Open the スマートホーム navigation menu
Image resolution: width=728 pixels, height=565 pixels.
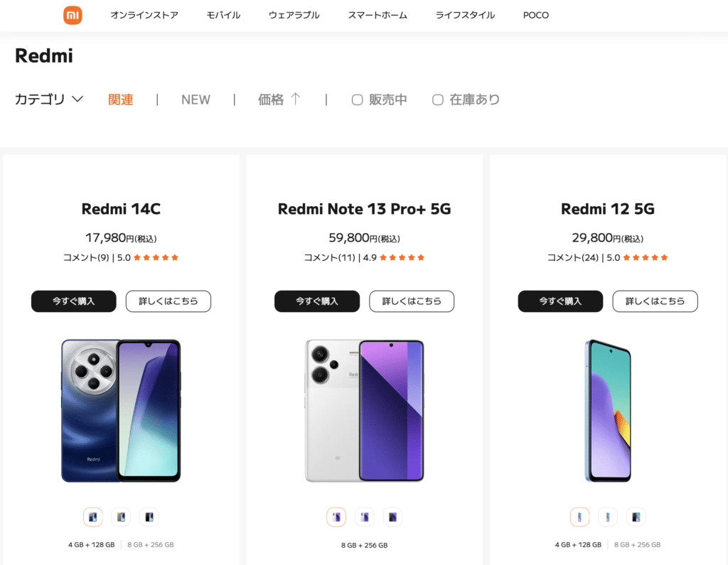(378, 16)
